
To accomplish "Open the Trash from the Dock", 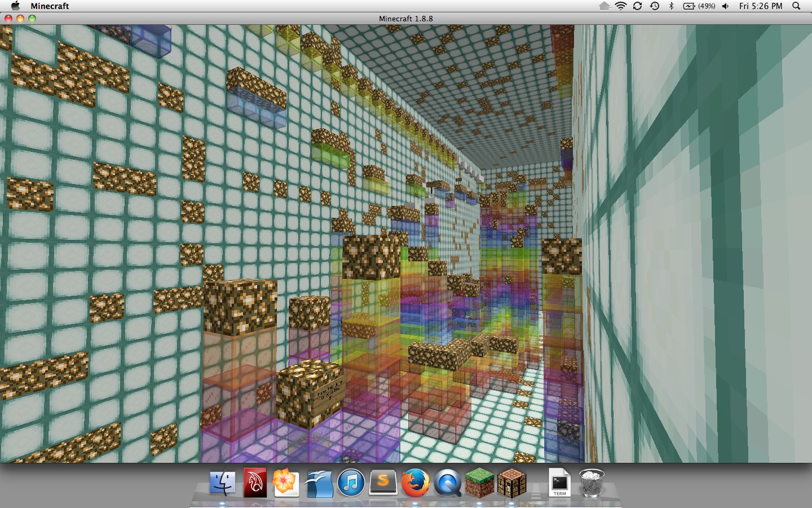I will (591, 483).
